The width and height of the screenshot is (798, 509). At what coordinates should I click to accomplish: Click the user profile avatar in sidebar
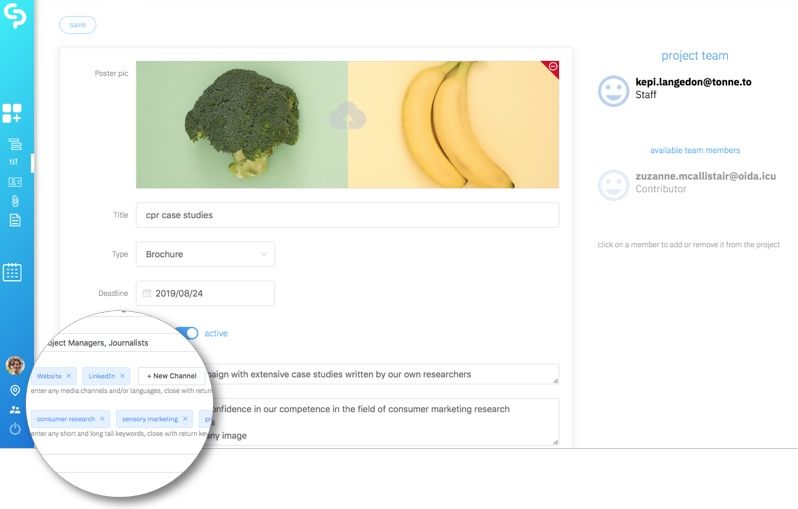[15, 366]
